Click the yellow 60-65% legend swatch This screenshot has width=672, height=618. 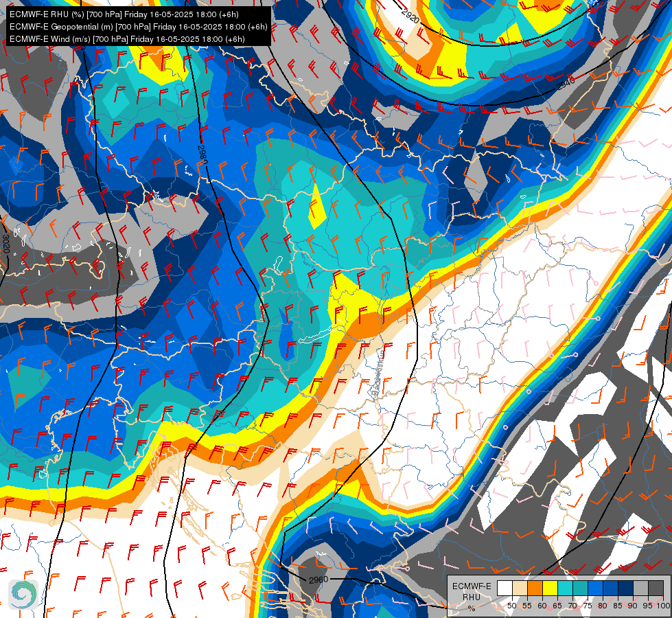[550, 588]
